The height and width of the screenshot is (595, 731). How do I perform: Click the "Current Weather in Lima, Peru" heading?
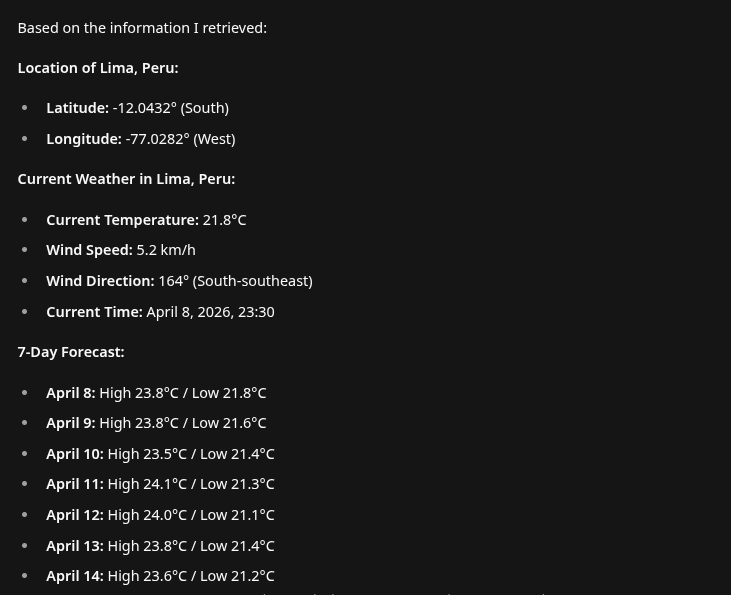point(126,179)
